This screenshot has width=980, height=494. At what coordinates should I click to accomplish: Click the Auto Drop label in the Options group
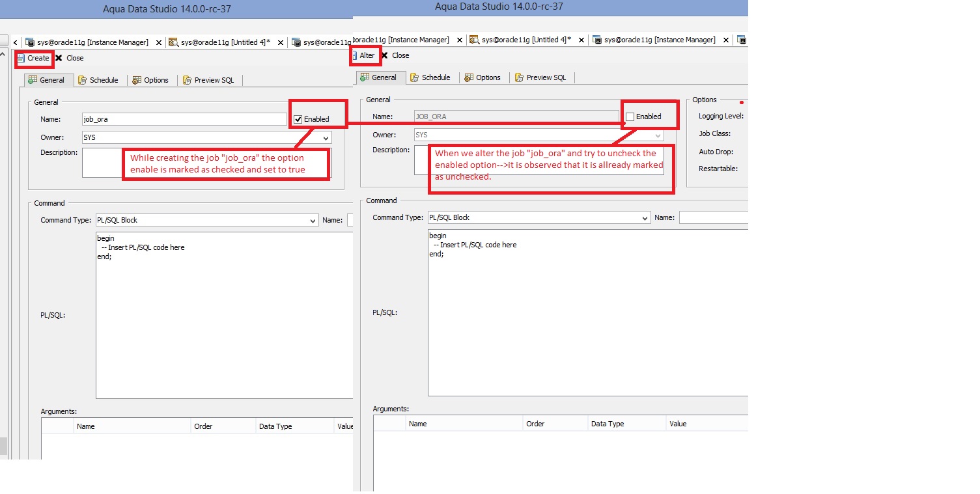pos(716,152)
